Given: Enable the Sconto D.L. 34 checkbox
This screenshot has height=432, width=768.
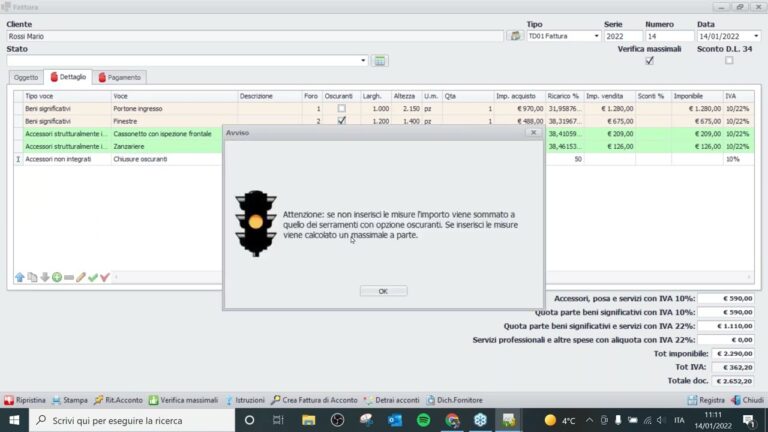Looking at the screenshot, I should coord(729,60).
